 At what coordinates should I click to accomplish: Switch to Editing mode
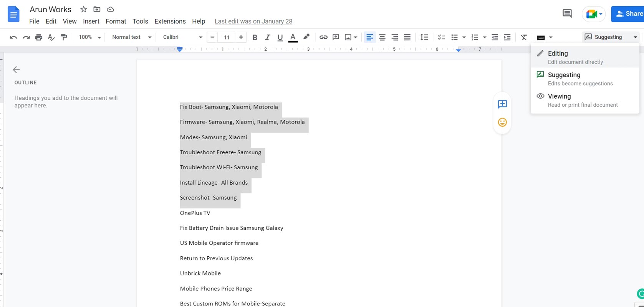point(585,57)
